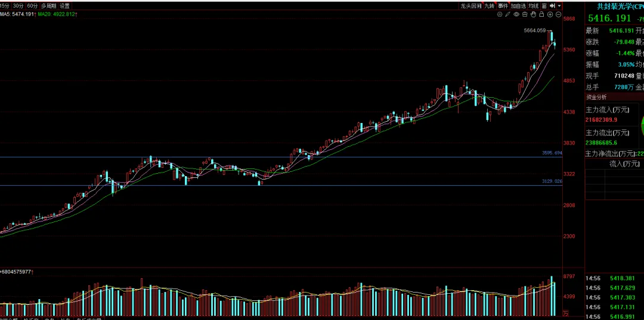Switch to the 15分 period tab
Screen dimensions: 644x320
[5, 6]
